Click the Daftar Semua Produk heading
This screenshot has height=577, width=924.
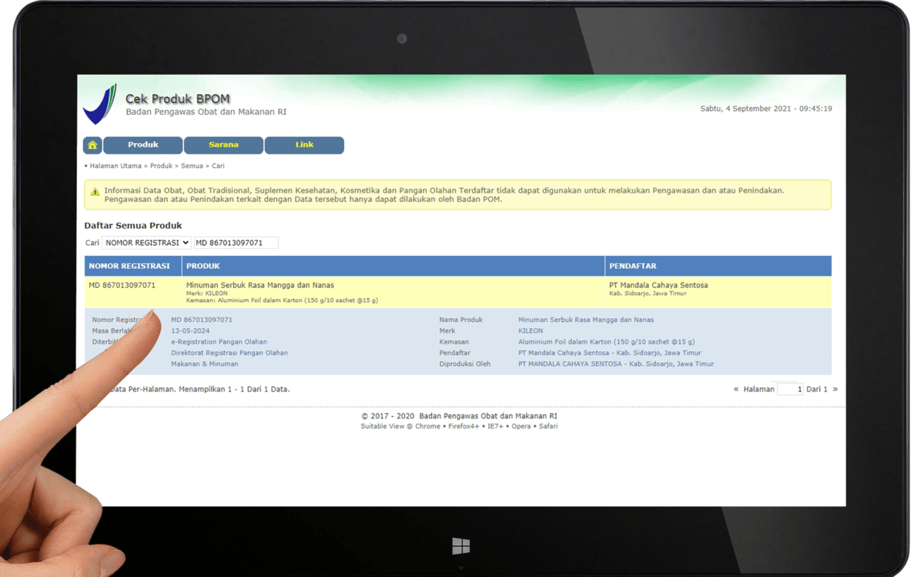pyautogui.click(x=133, y=226)
